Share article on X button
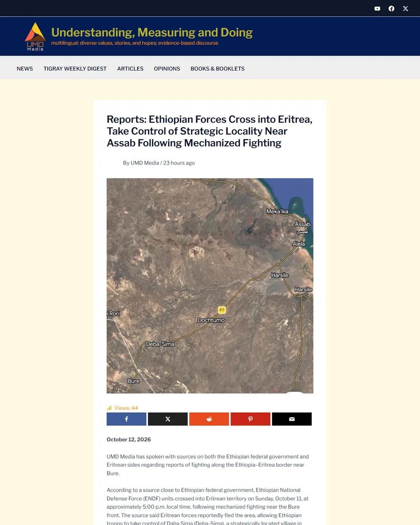 [168, 419]
